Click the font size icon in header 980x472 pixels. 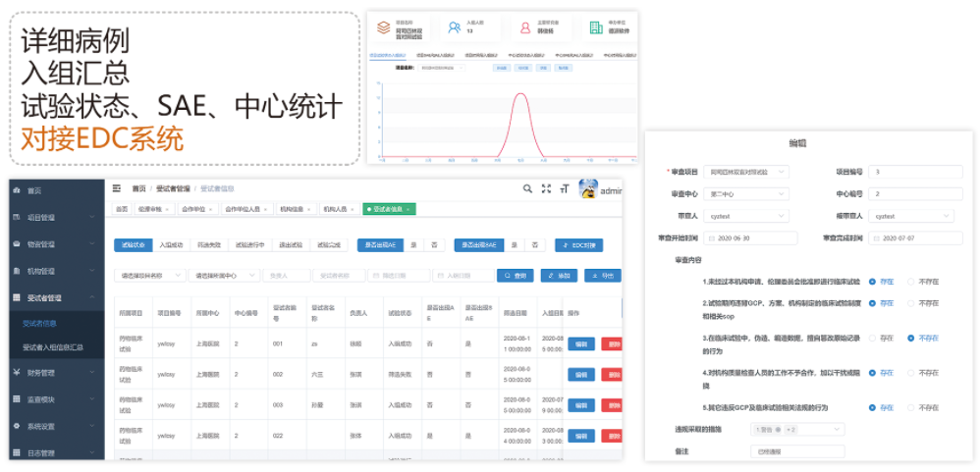(565, 188)
